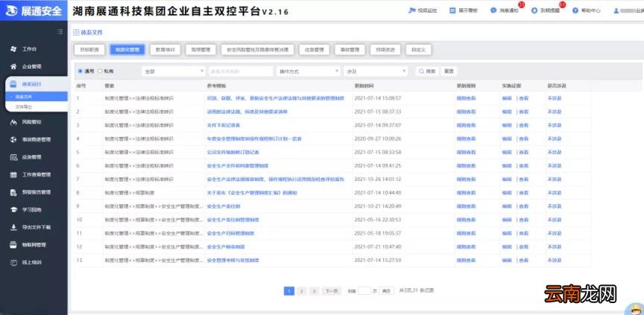
Task: Go to page 2 in pagination
Action: pyautogui.click(x=301, y=291)
